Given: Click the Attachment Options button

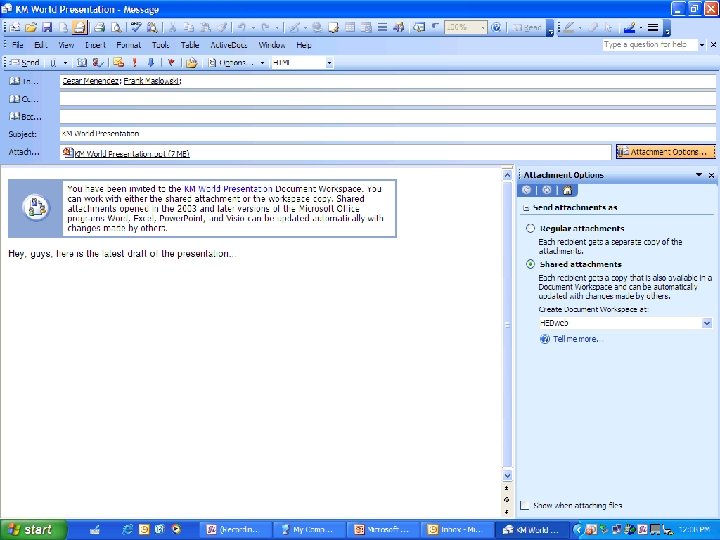Looking at the screenshot, I should pos(665,152).
